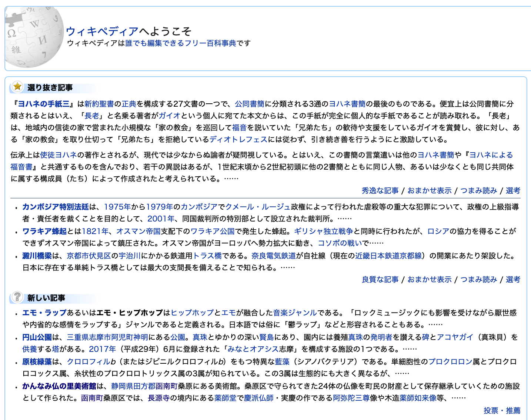Image resolution: width=531 pixels, height=420 pixels.
Task: Click the Wikipedia globe logo
Action: [34, 38]
